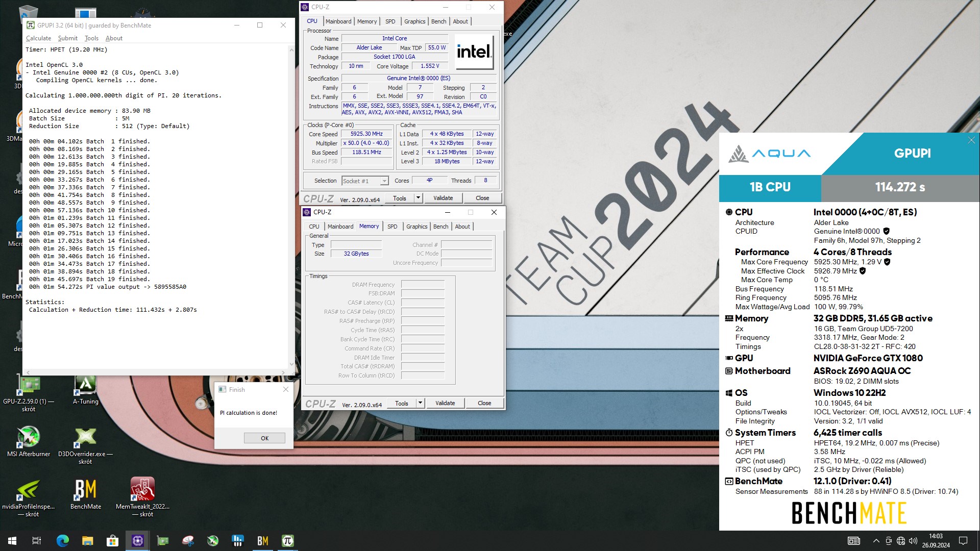Image resolution: width=980 pixels, height=551 pixels.
Task: Open the volume control in the system tray
Action: (913, 541)
